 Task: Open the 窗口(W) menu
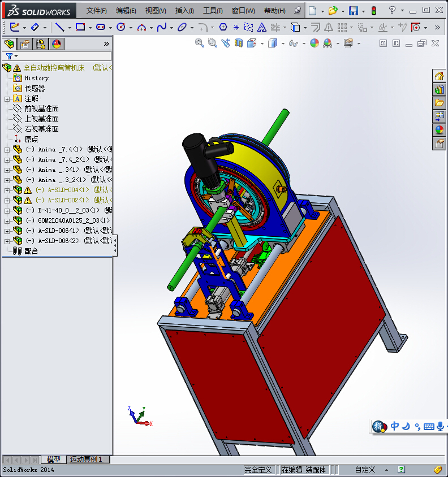[243, 11]
